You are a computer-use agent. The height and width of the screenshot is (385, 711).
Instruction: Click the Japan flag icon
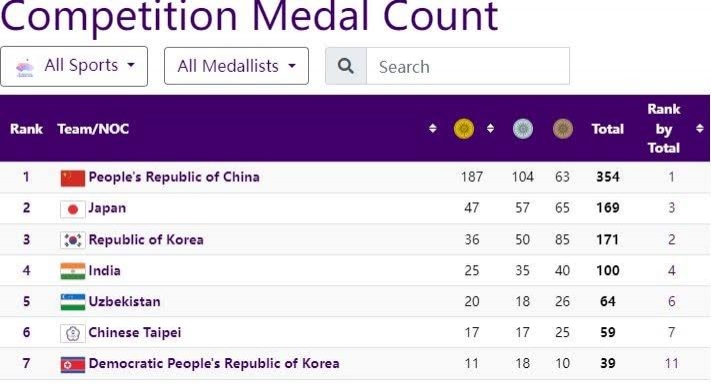coord(73,209)
